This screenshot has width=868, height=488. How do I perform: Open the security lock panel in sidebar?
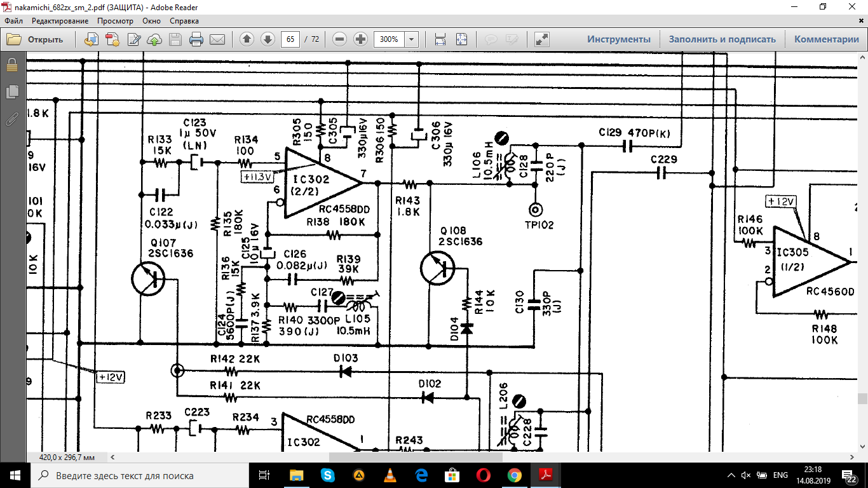point(11,65)
